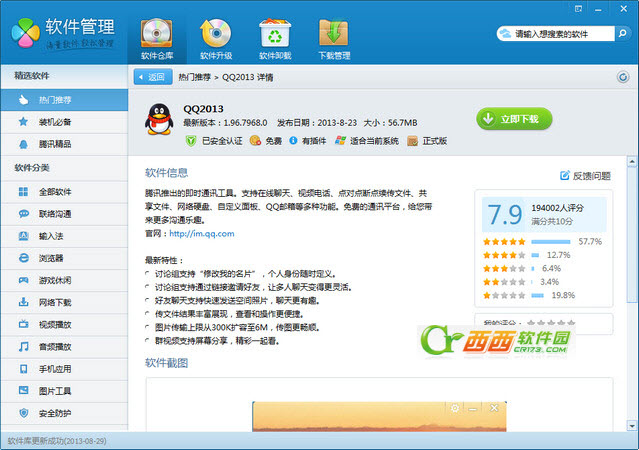Image resolution: width=639 pixels, height=450 pixels.
Task: Click the 热门推荐 breadcrumb link
Action: point(194,77)
